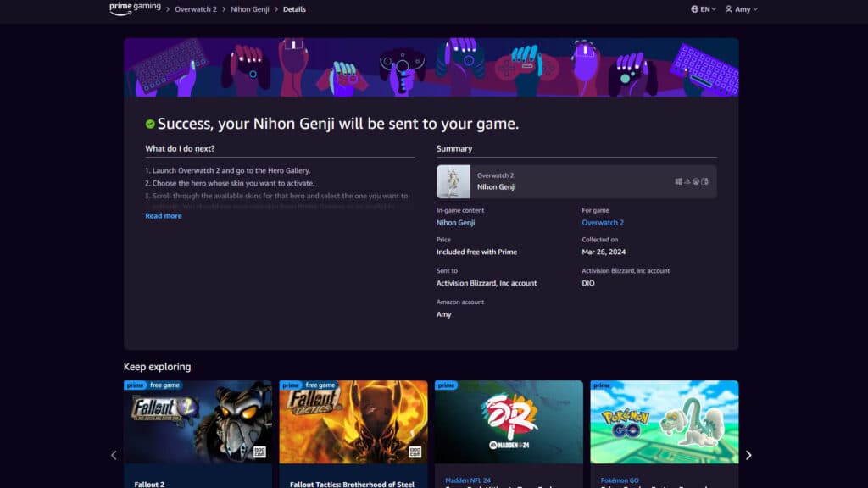Select the Windows platform icon in Summary
The height and width of the screenshot is (488, 868).
click(x=678, y=180)
